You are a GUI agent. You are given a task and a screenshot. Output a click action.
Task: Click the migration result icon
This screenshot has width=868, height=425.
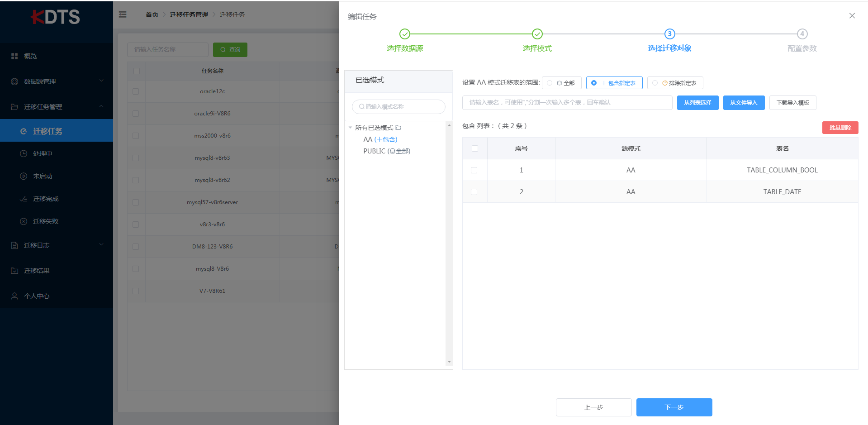[x=14, y=271]
